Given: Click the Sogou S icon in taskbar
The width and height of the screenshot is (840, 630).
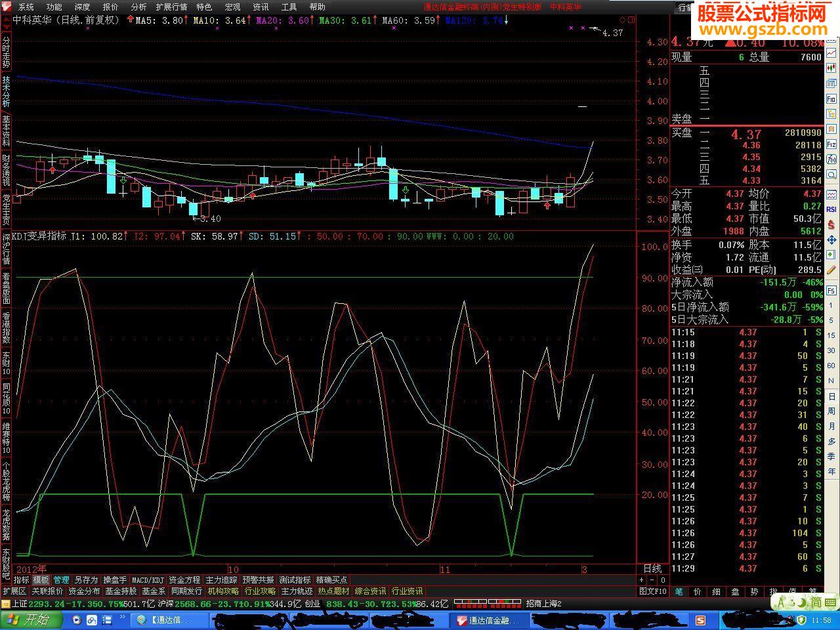Looking at the screenshot, I should click(701, 619).
